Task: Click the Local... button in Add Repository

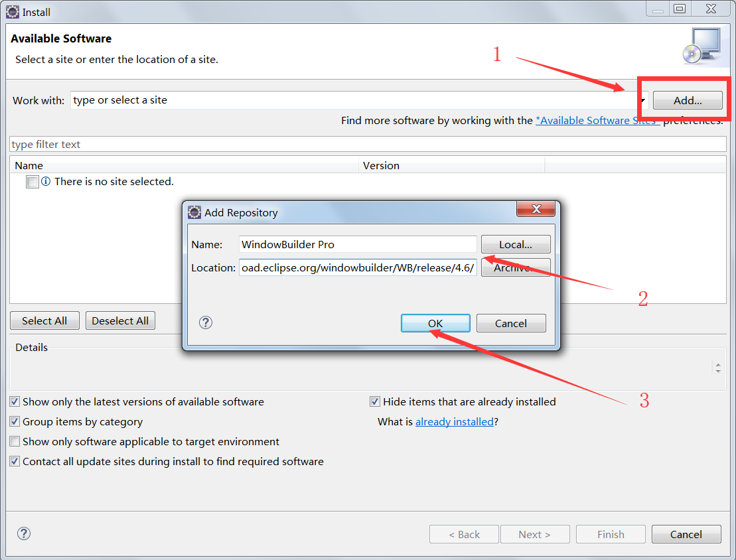Action: click(516, 245)
